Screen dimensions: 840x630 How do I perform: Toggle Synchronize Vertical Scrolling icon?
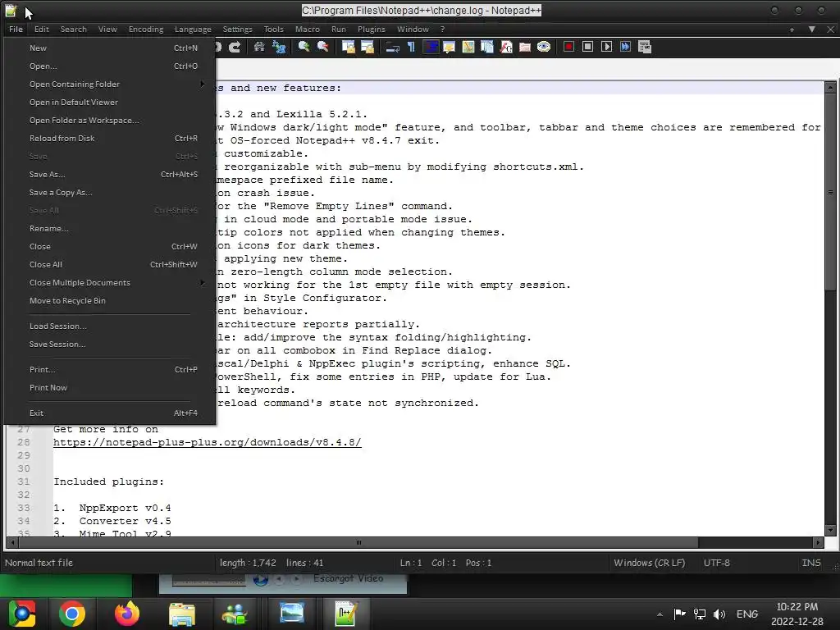[348, 47]
